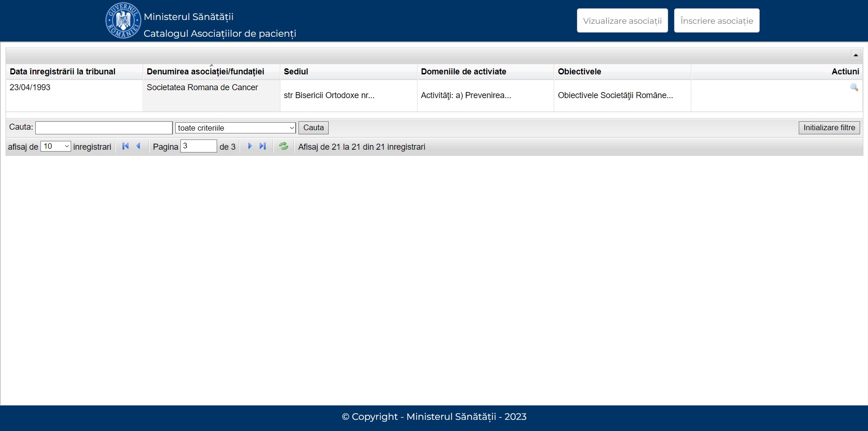This screenshot has width=868, height=431.
Task: Select the date cell 23/04/1993
Action: click(x=74, y=95)
